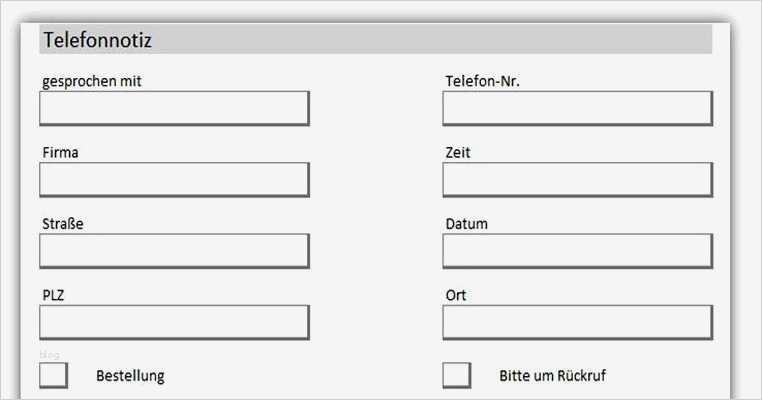The height and width of the screenshot is (400, 762).
Task: Select the 'Firma' label text
Action: tap(61, 153)
